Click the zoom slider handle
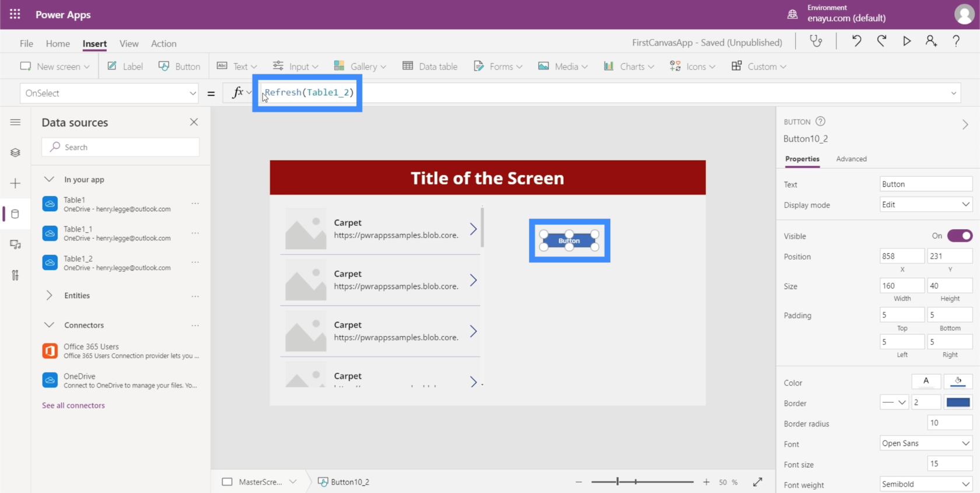The width and height of the screenshot is (980, 493). (x=617, y=482)
